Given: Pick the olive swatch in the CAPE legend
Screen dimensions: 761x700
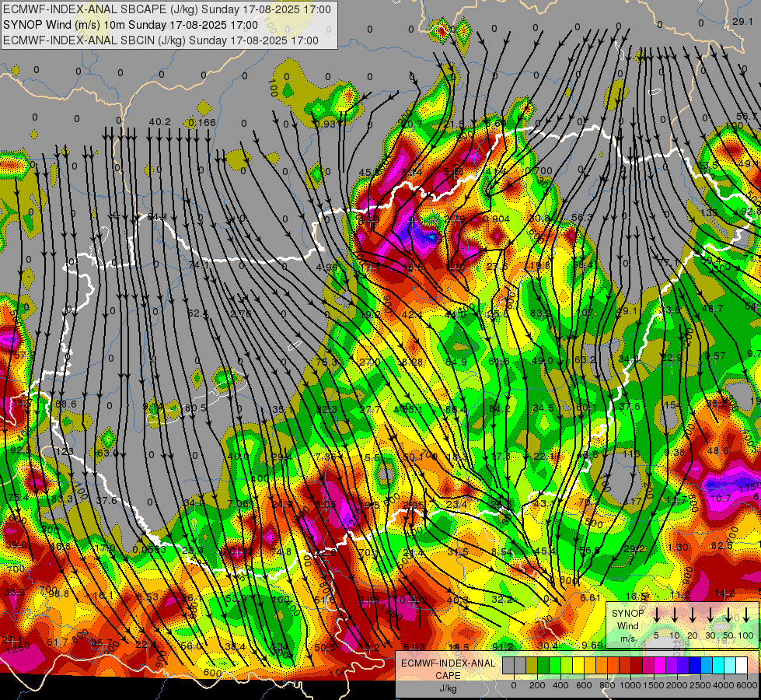Looking at the screenshot, I should pos(532,665).
